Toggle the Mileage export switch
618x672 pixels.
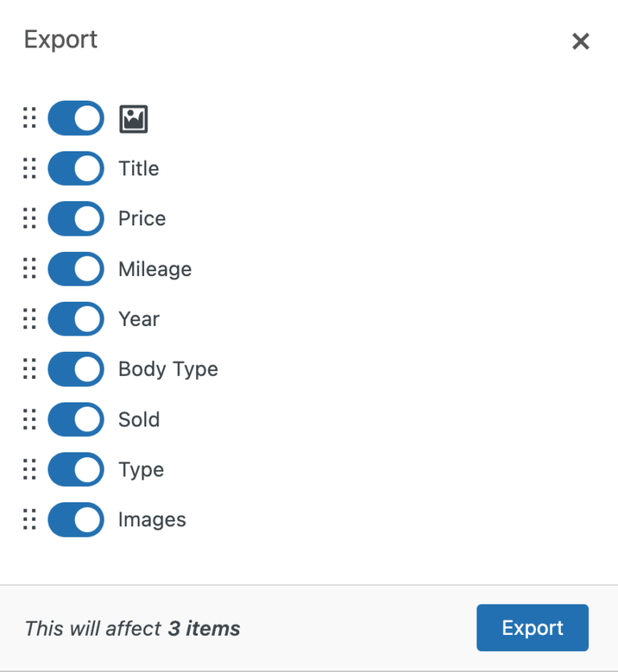pyautogui.click(x=76, y=268)
